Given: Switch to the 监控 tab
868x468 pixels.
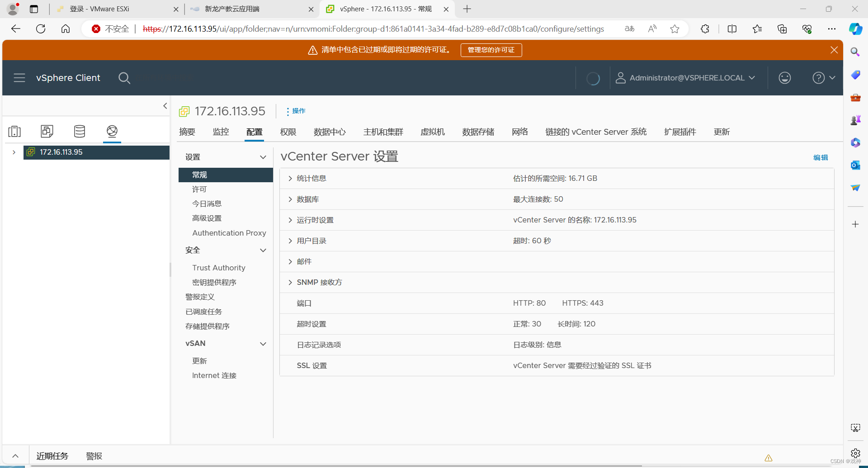Looking at the screenshot, I should coord(221,132).
